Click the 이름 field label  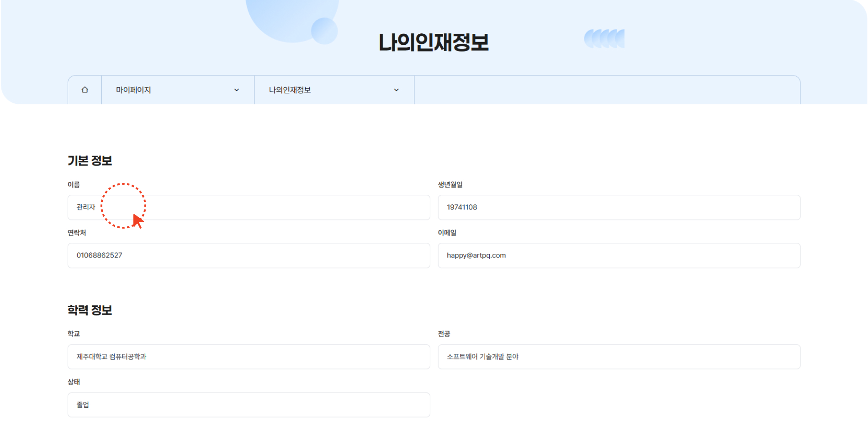point(74,184)
